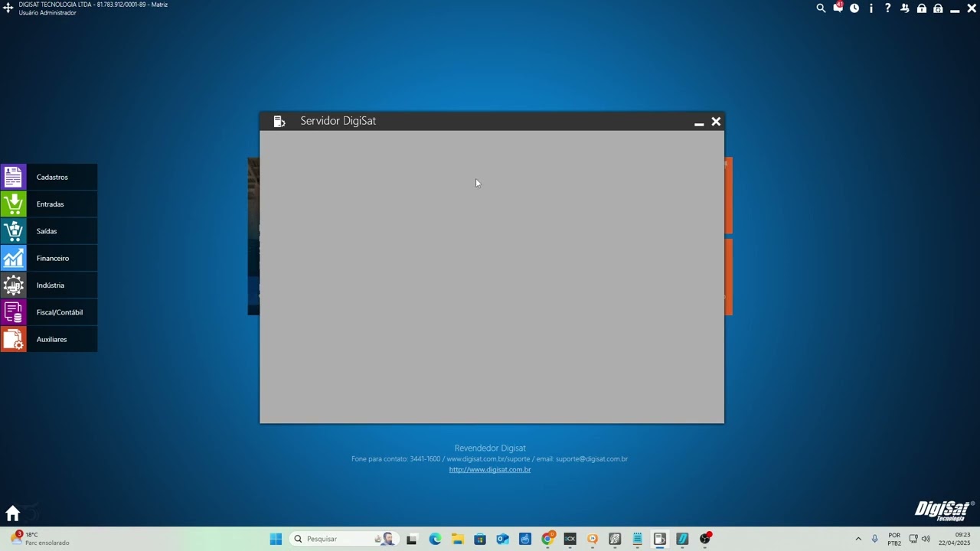Open the Entradas module

[49, 204]
